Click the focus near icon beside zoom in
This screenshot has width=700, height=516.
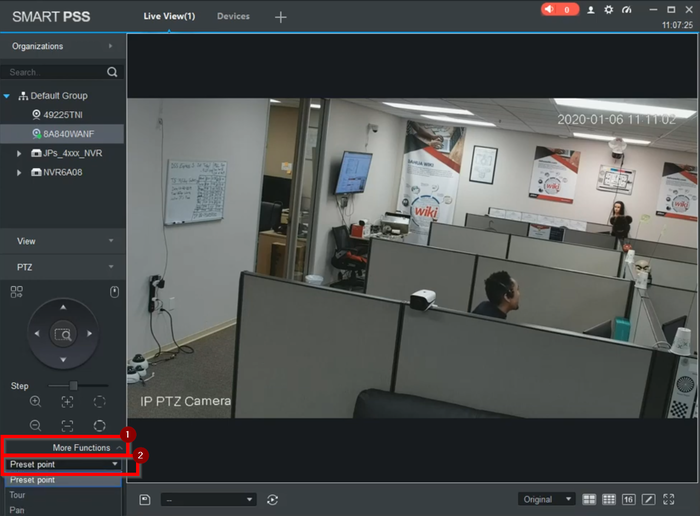[67, 402]
